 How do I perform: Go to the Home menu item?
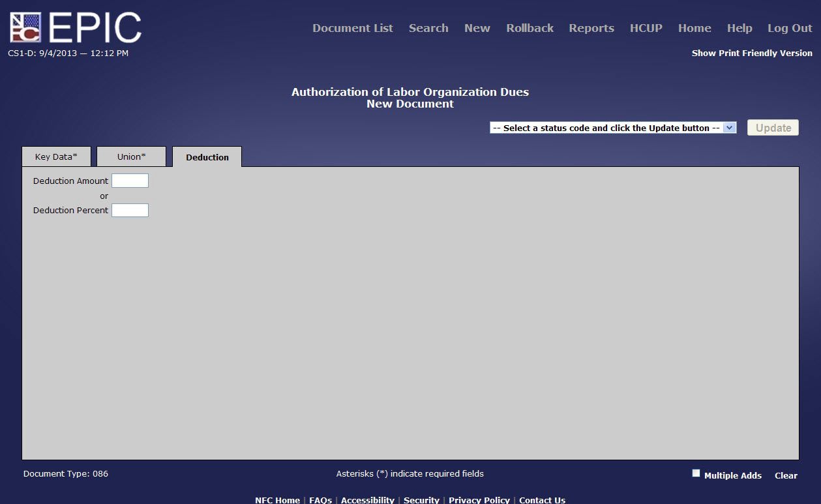click(694, 28)
